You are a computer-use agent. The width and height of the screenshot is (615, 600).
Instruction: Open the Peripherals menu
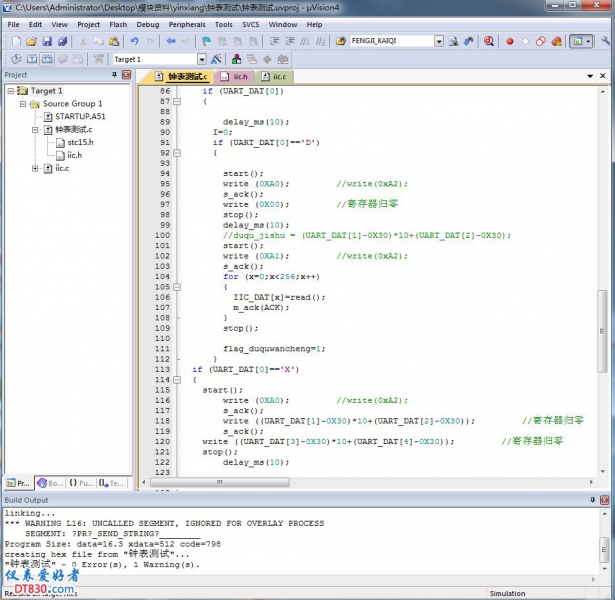[186, 24]
